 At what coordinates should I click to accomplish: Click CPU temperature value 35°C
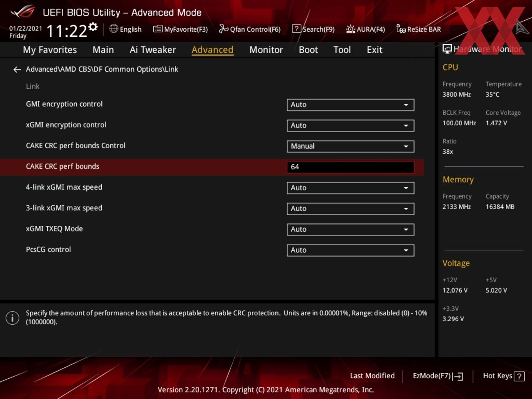tap(492, 94)
